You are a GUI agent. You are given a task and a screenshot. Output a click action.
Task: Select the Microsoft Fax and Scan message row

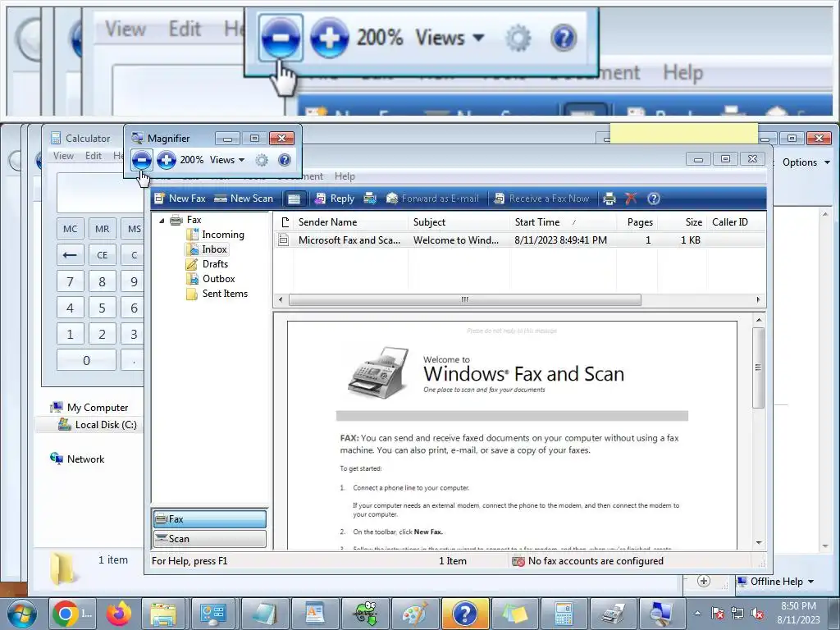click(x=519, y=240)
